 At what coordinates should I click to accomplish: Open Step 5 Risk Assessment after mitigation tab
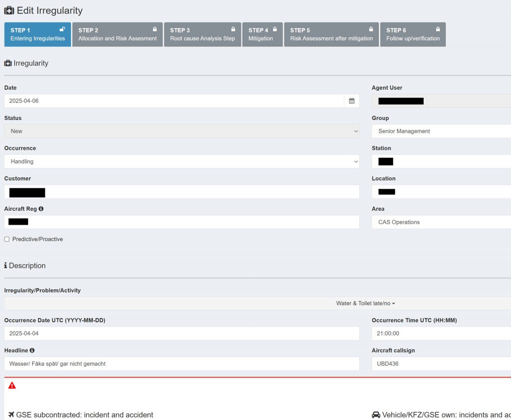coord(331,34)
